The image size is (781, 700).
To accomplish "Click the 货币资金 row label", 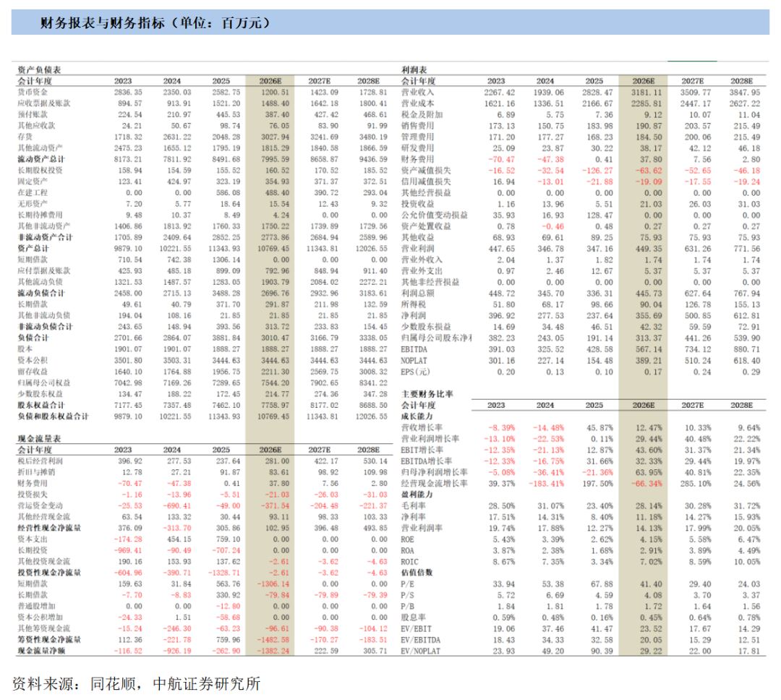I will coord(33,92).
